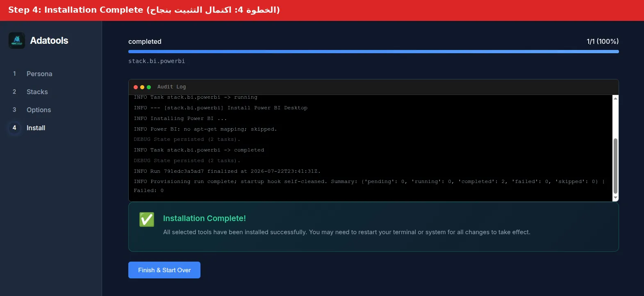Click log line 'Installing Power BI ...'

click(x=180, y=118)
